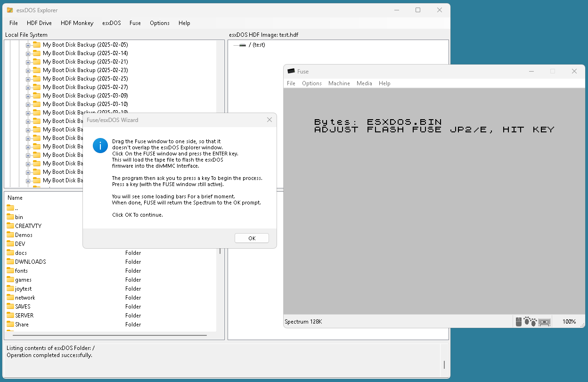Open the File menu in Fuse window
The width and height of the screenshot is (588, 382).
tap(291, 83)
